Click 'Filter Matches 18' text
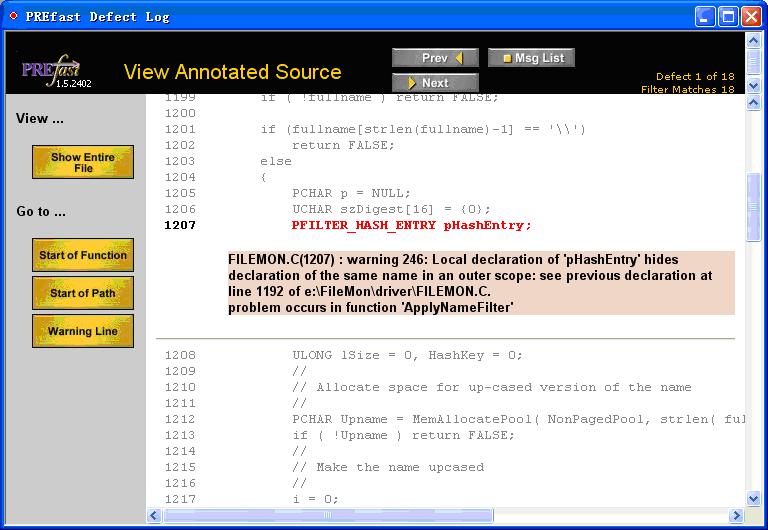The image size is (768, 530). pyautogui.click(x=688, y=89)
